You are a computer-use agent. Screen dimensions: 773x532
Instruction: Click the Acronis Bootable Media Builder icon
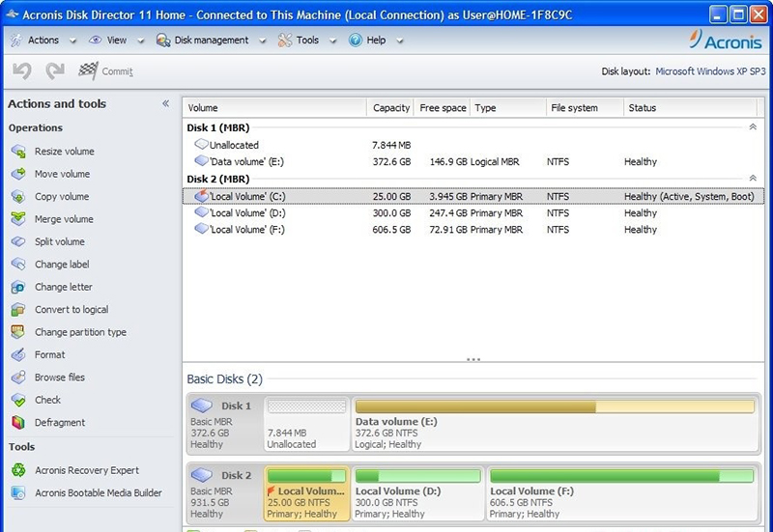tap(18, 493)
